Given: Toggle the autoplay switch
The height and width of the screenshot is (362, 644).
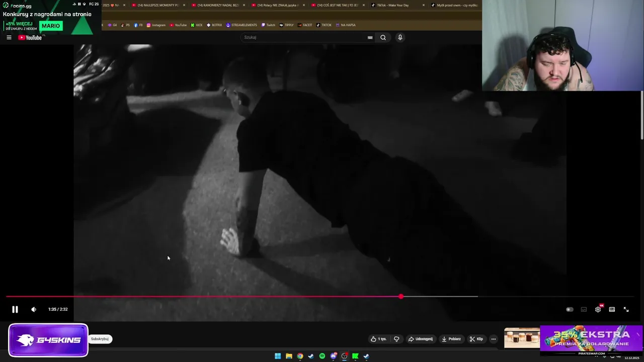Looking at the screenshot, I should coord(570,310).
